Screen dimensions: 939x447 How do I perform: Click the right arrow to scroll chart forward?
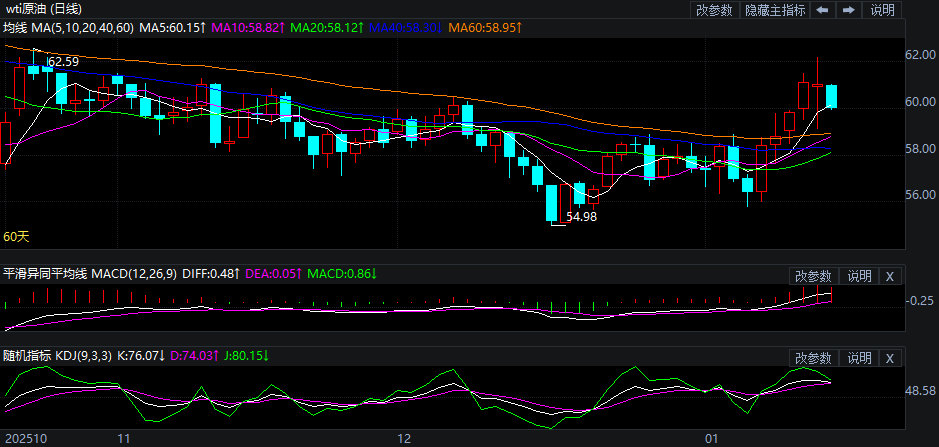click(848, 10)
